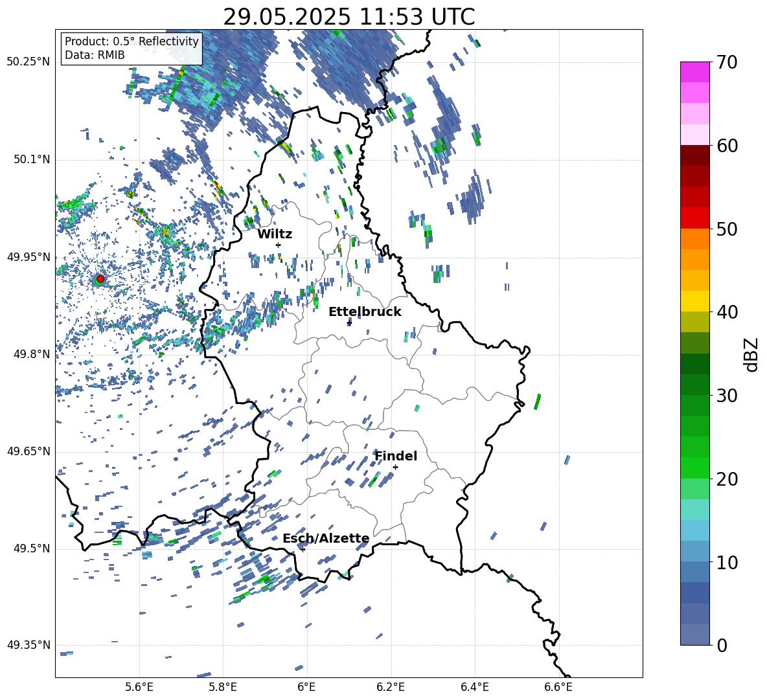
Task: Pick the dark maroon swatch below 60
Action: [x=694, y=155]
